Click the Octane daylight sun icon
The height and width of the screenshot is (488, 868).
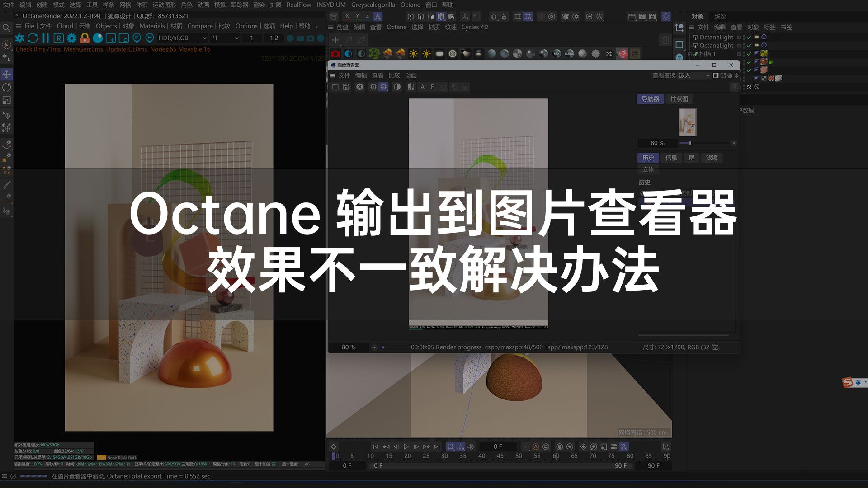[413, 54]
